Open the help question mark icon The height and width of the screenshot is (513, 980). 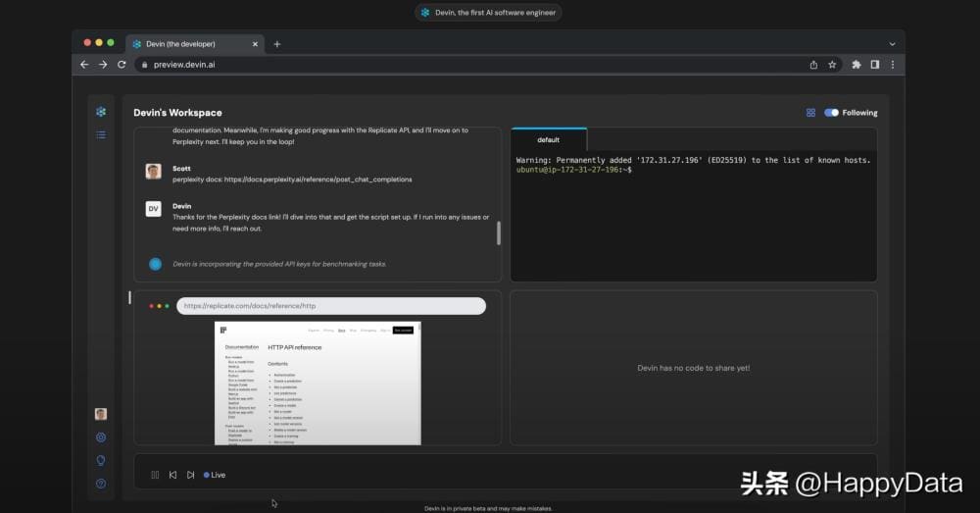click(x=101, y=484)
